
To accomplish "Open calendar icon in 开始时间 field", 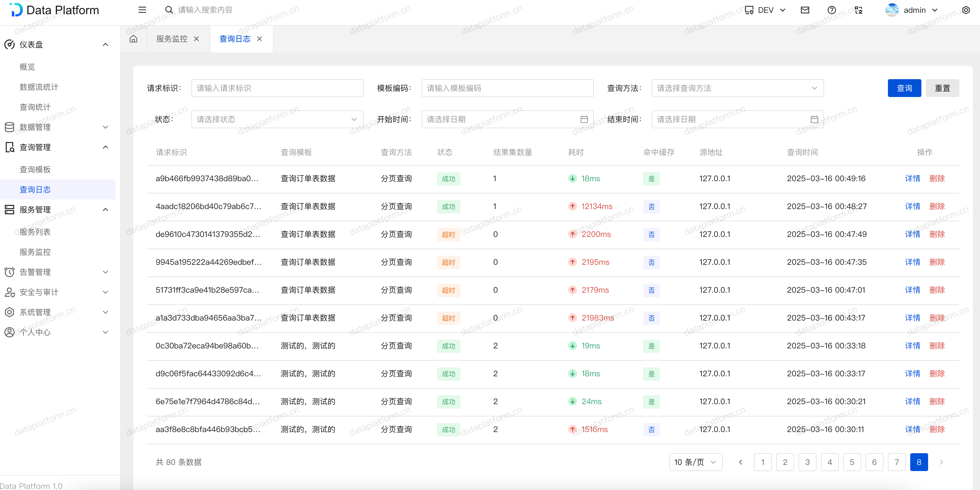I will 584,119.
